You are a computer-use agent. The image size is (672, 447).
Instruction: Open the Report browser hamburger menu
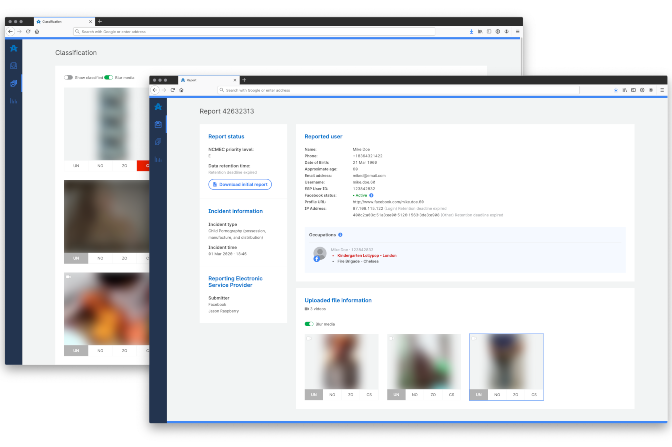point(663,90)
